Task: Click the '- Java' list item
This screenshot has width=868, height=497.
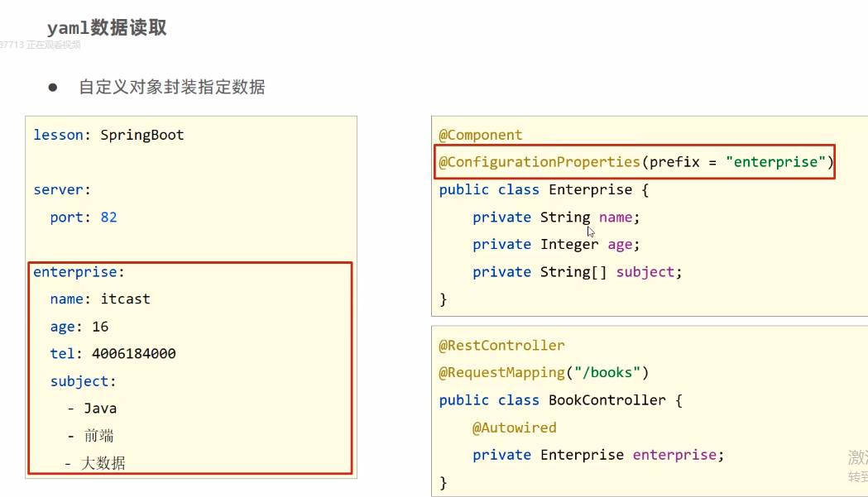Action: pos(92,409)
